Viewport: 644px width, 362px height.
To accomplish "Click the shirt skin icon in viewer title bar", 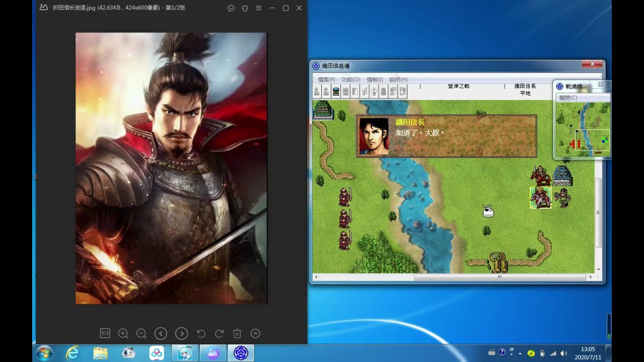I will coord(245,8).
